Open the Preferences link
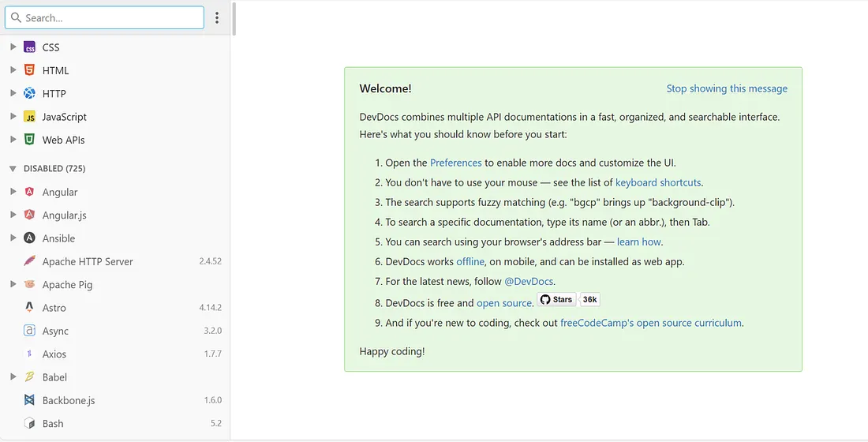 [x=455, y=163]
